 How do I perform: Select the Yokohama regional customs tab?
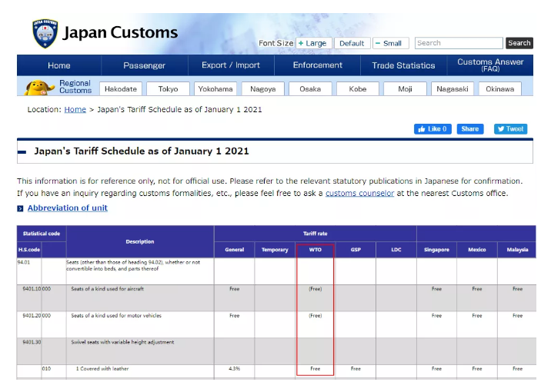tap(215, 88)
